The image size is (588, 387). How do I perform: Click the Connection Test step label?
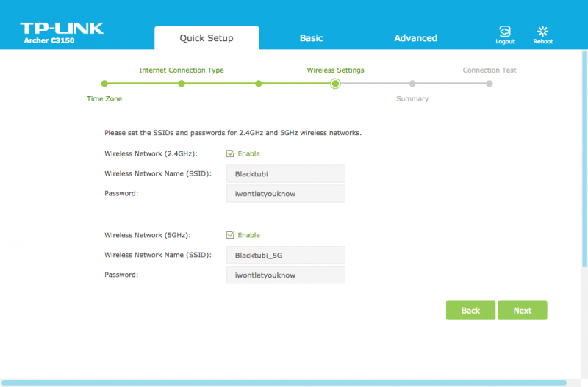[x=490, y=70]
